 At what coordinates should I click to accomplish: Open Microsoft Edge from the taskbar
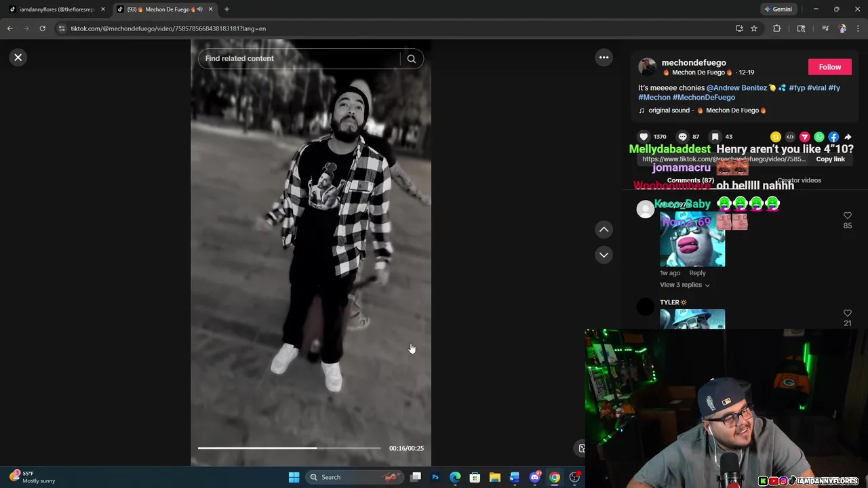[x=455, y=477]
